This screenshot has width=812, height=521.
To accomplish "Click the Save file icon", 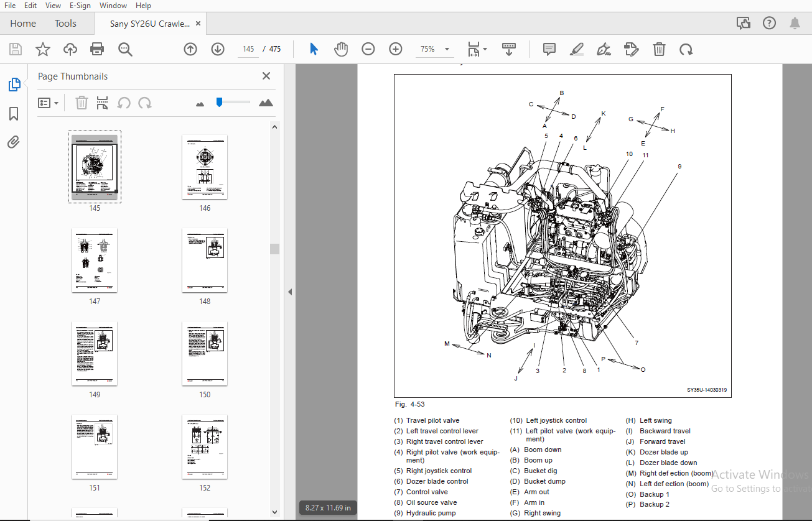I will tap(16, 49).
